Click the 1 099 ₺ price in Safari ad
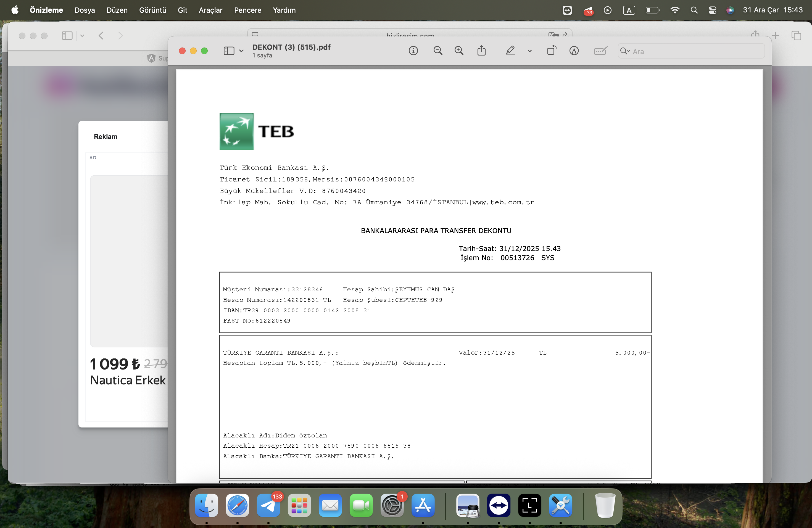812x528 pixels. point(115,364)
